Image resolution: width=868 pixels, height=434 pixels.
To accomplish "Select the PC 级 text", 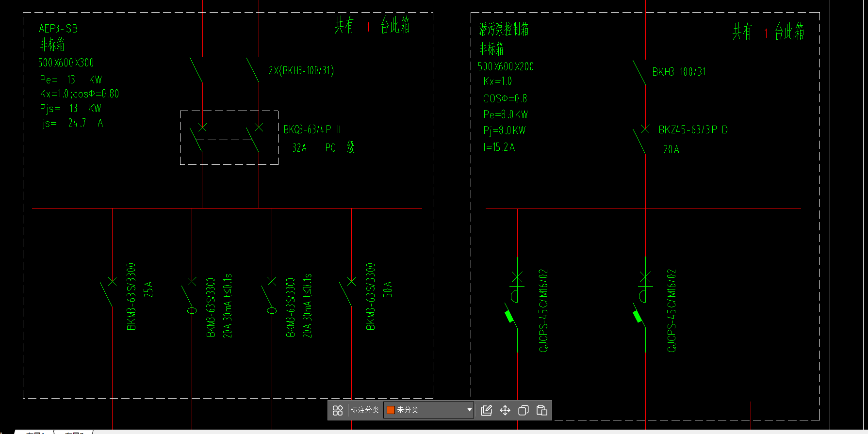I will click(340, 147).
